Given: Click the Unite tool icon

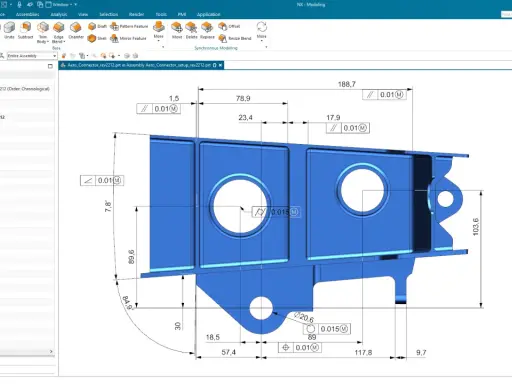Looking at the screenshot, I should [9, 28].
